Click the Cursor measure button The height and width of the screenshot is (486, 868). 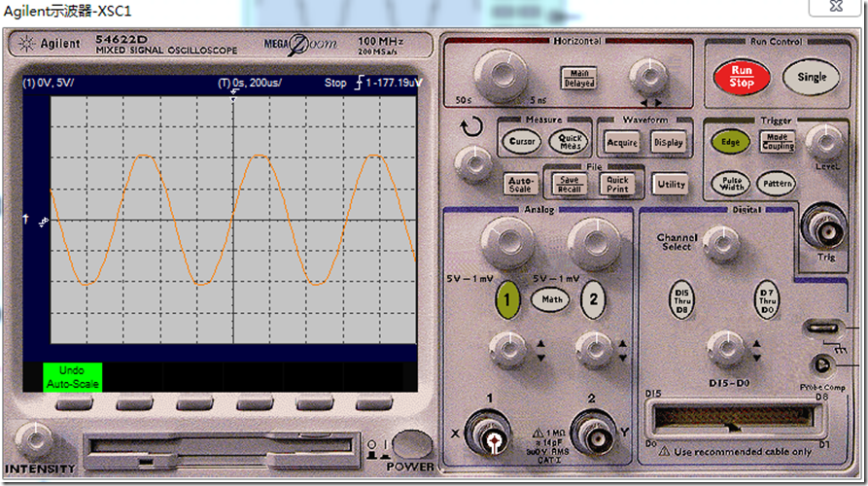pyautogui.click(x=521, y=142)
